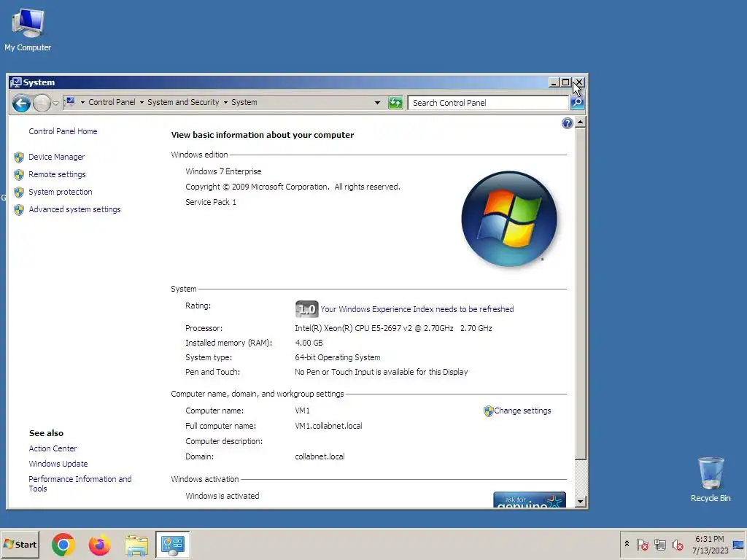Select the My Computer desktop icon
This screenshot has width=747, height=560.
(x=28, y=29)
